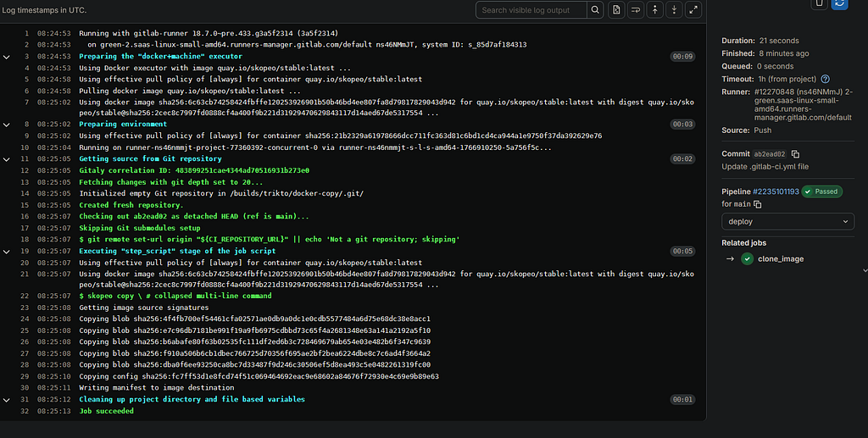868x438 pixels.
Task: Open commit ab2ead02 link
Action: click(770, 154)
